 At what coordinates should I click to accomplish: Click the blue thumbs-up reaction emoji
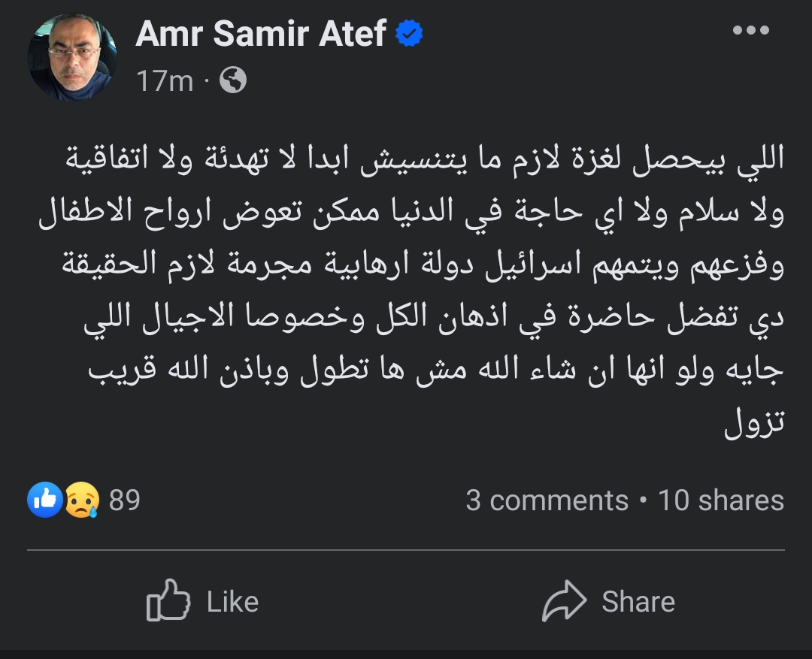[45, 500]
